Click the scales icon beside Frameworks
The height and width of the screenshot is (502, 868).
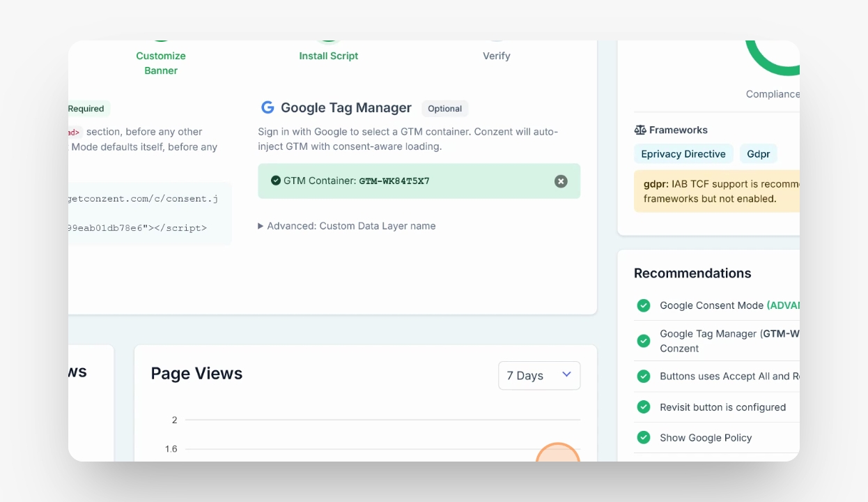point(640,130)
